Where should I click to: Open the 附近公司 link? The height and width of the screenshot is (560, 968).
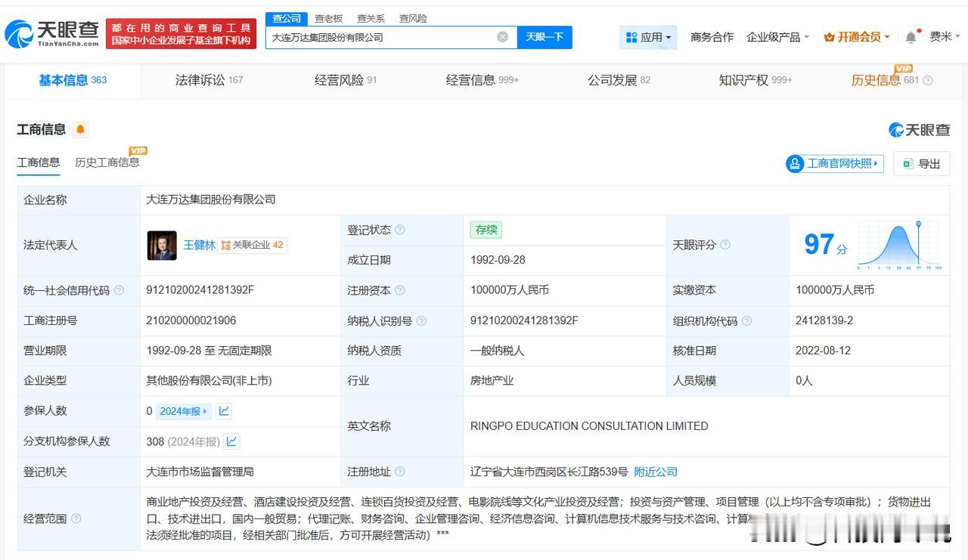tap(656, 472)
